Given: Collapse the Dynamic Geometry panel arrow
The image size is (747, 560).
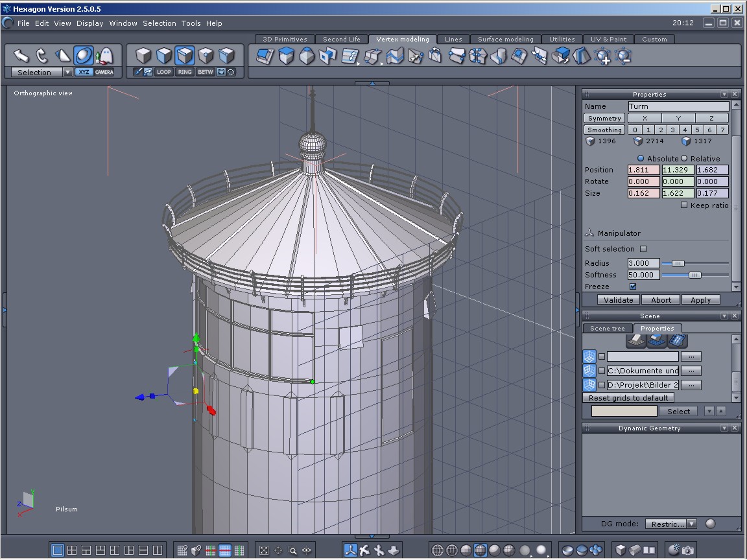Looking at the screenshot, I should click(x=724, y=428).
